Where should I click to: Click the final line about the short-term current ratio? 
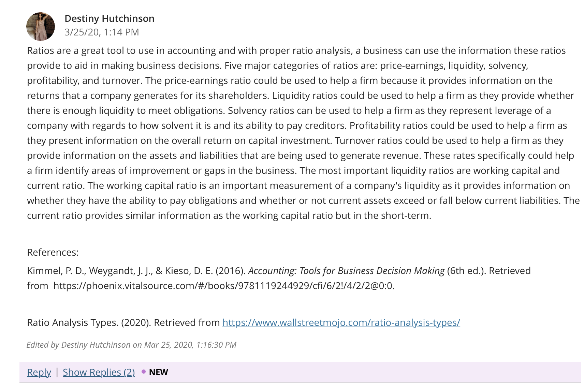pos(229,215)
